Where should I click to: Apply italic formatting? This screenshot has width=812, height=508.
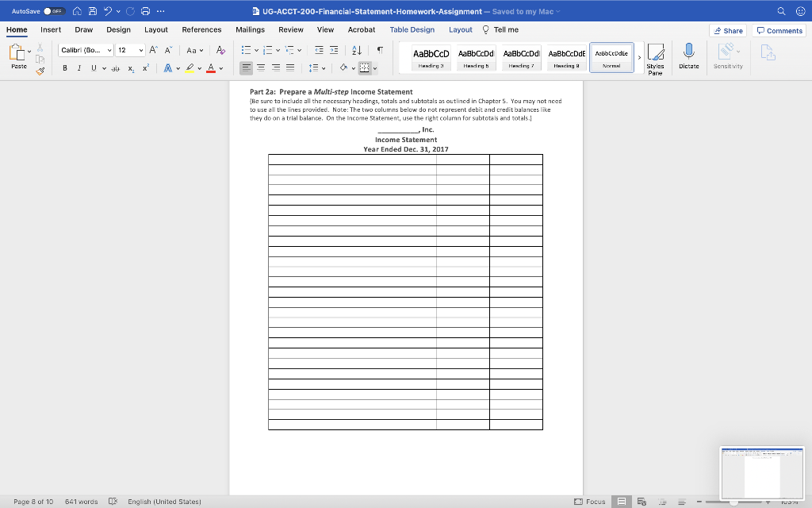(x=79, y=67)
